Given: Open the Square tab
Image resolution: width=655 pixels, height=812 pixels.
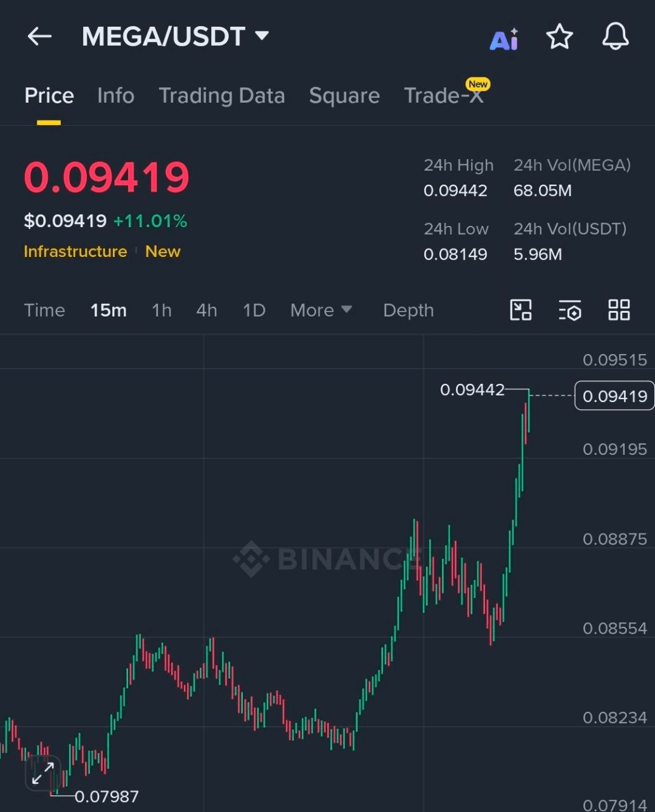Looking at the screenshot, I should point(344,96).
